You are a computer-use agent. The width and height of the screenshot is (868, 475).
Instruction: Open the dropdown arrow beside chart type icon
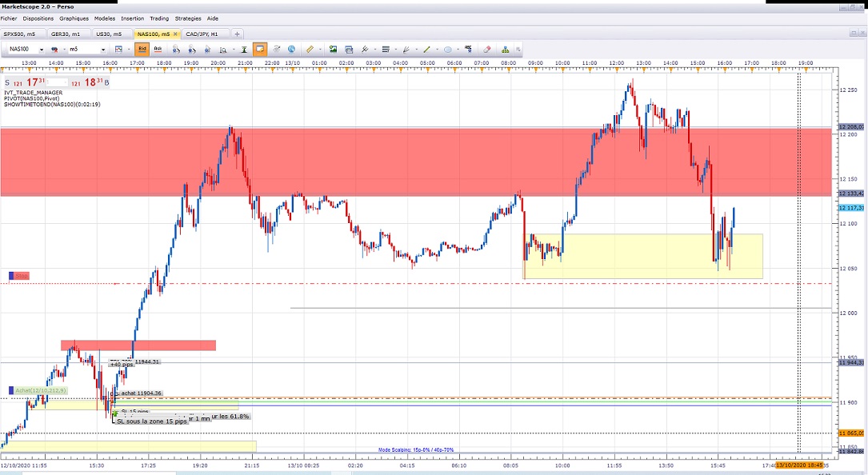click(x=64, y=50)
